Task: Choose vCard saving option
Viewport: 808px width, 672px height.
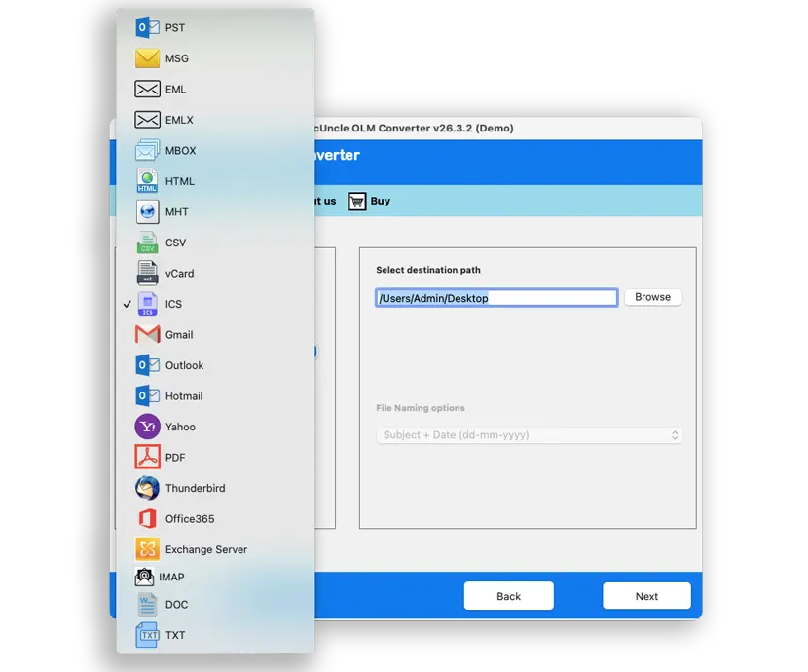Action: click(x=215, y=273)
